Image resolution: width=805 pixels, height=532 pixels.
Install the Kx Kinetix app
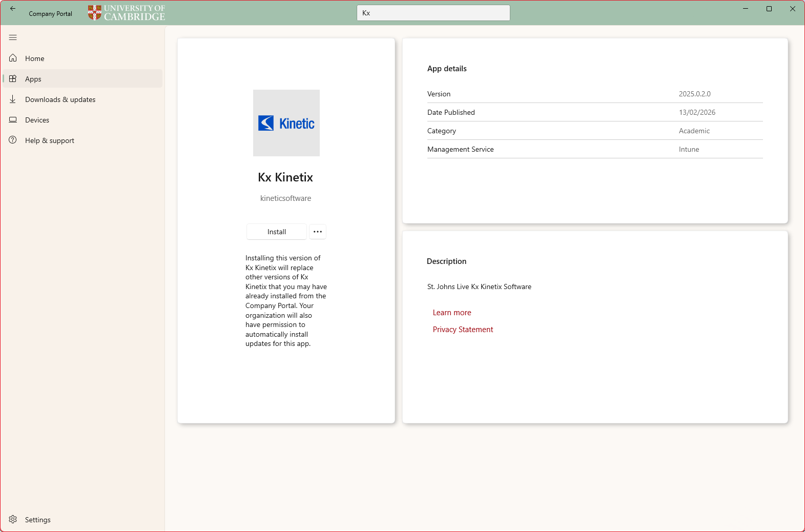pos(276,232)
